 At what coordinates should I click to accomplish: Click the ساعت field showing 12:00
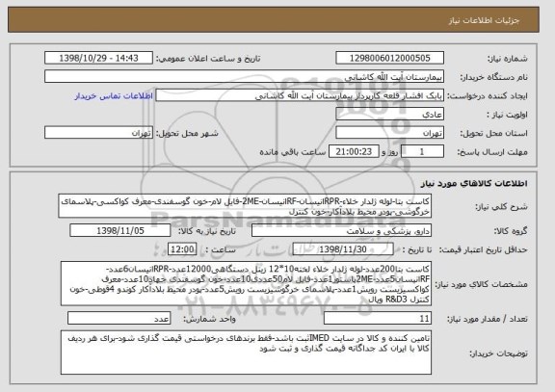[182, 249]
